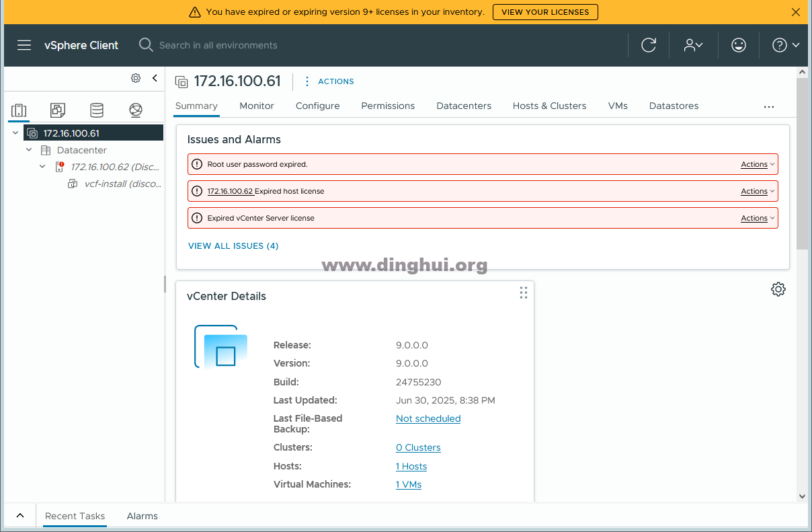Click the View All Issues (4) link
Screen dimensions: 812x532
pos(233,245)
